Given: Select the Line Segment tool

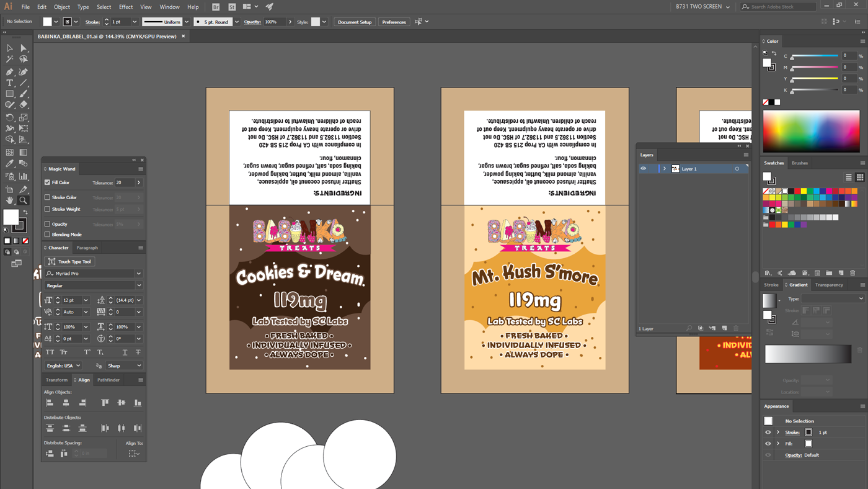Looking at the screenshot, I should pos(24,83).
